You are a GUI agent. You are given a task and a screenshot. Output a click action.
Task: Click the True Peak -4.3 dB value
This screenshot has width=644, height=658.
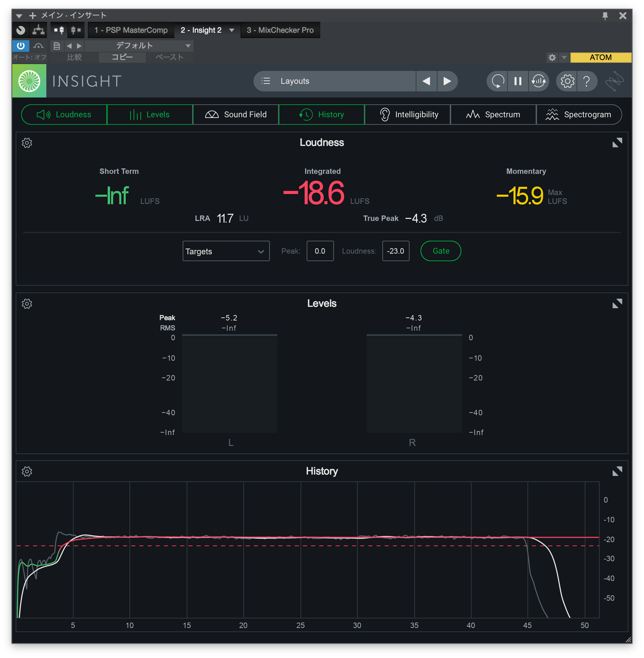416,218
